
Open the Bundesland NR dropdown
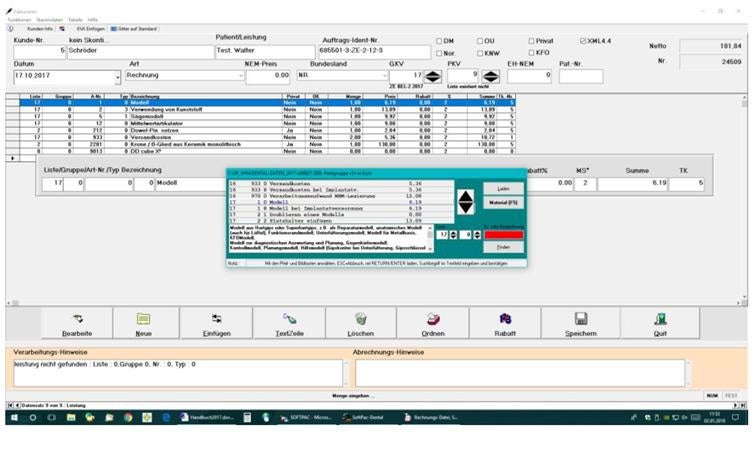385,75
